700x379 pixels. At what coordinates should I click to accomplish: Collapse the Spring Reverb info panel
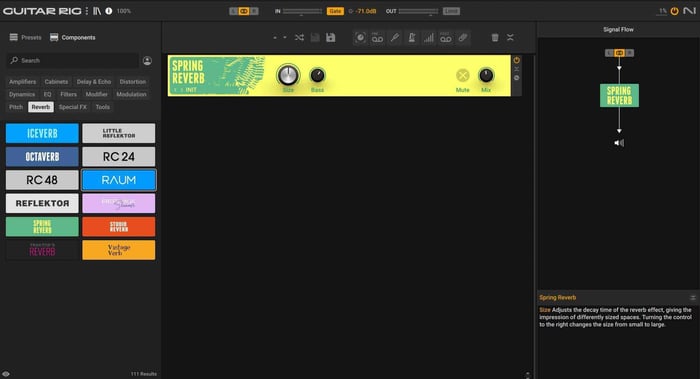pyautogui.click(x=693, y=297)
